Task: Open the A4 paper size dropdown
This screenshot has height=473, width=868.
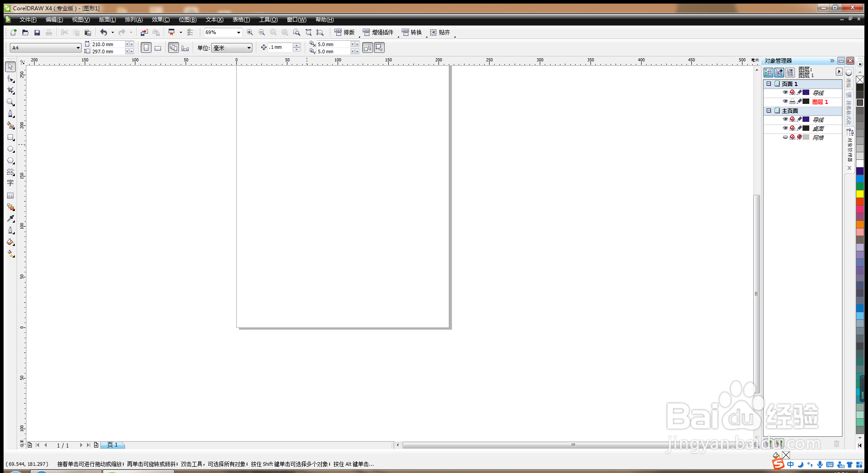Action: point(78,48)
